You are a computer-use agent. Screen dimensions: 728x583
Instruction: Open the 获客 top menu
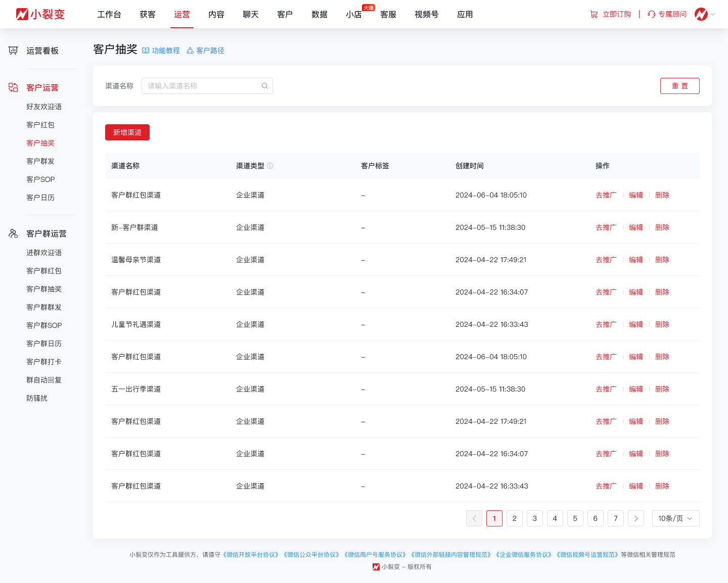148,14
